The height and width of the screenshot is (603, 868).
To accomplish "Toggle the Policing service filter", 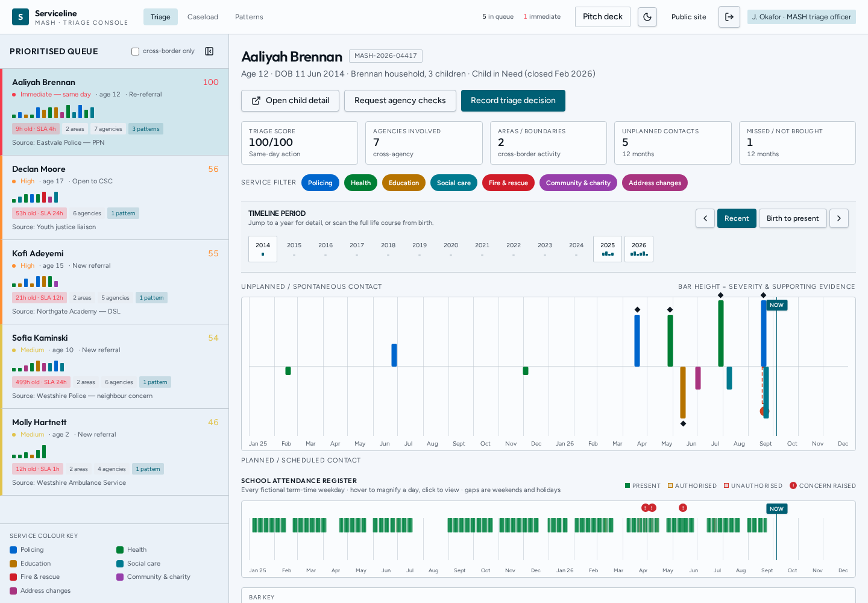I will [x=320, y=183].
